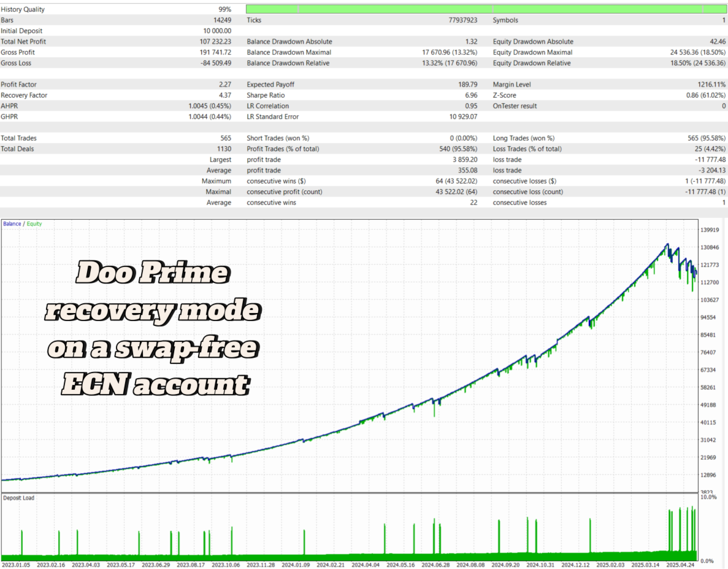Screen dimensions: 728x569
Task: Click average consecutive wins value 22
Action: point(473,202)
